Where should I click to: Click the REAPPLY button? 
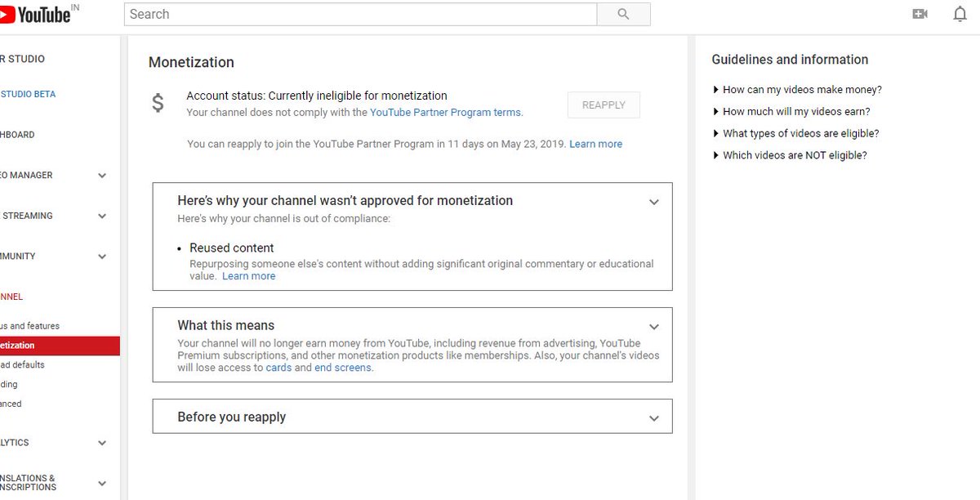pos(604,105)
